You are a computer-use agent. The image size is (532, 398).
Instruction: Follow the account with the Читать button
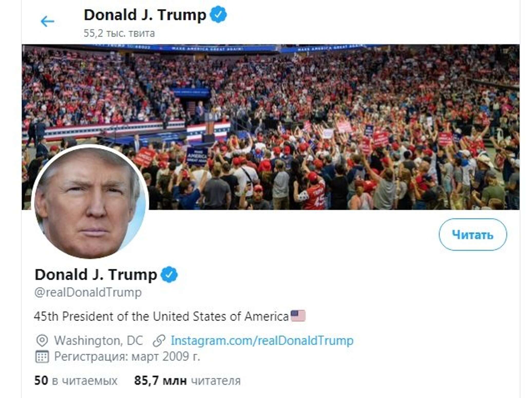click(x=473, y=234)
